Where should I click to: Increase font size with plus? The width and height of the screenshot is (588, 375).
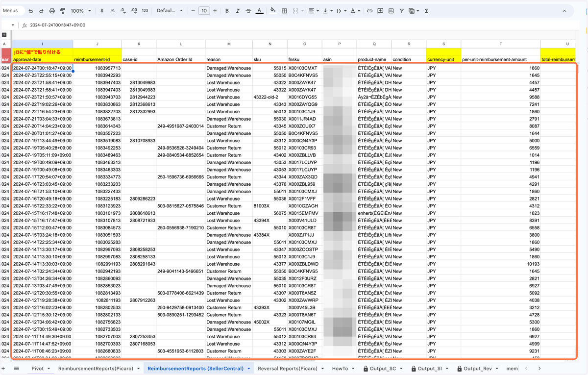(215, 11)
